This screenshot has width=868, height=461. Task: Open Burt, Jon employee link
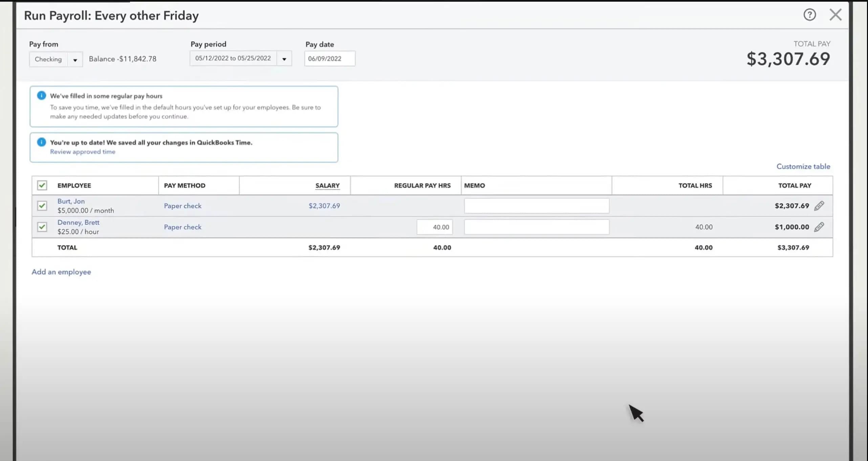[x=71, y=201]
